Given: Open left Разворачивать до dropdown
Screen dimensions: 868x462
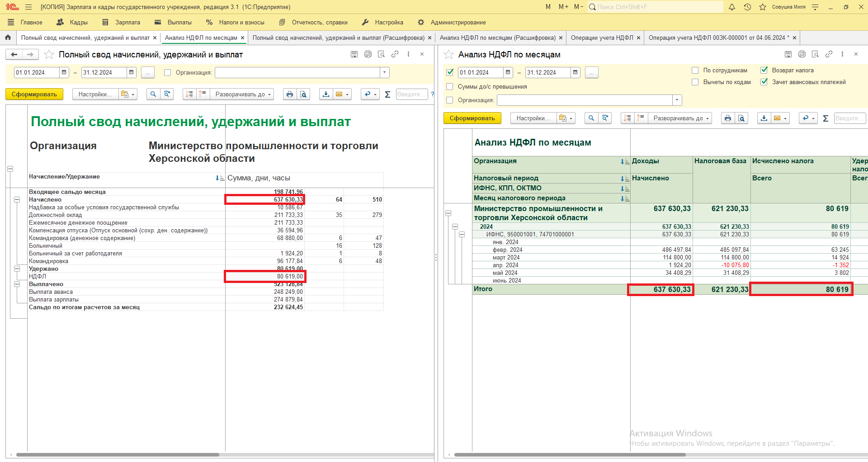Looking at the screenshot, I should (x=242, y=94).
